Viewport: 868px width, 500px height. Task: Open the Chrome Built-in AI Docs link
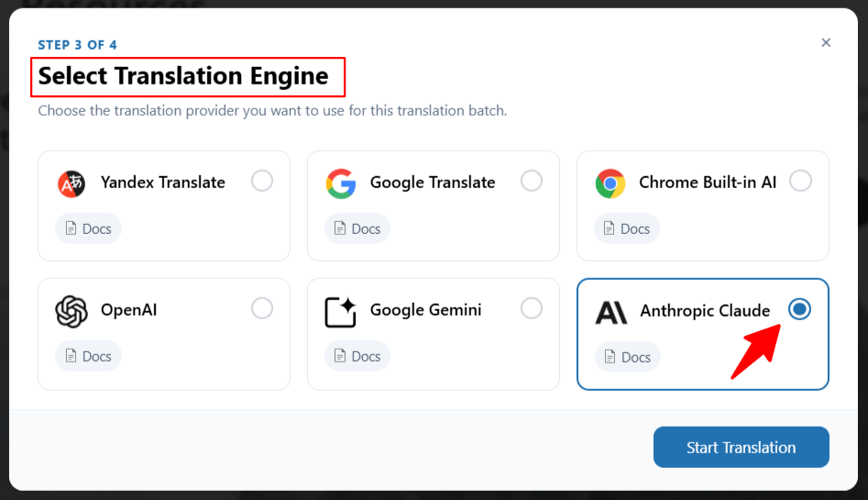[627, 228]
